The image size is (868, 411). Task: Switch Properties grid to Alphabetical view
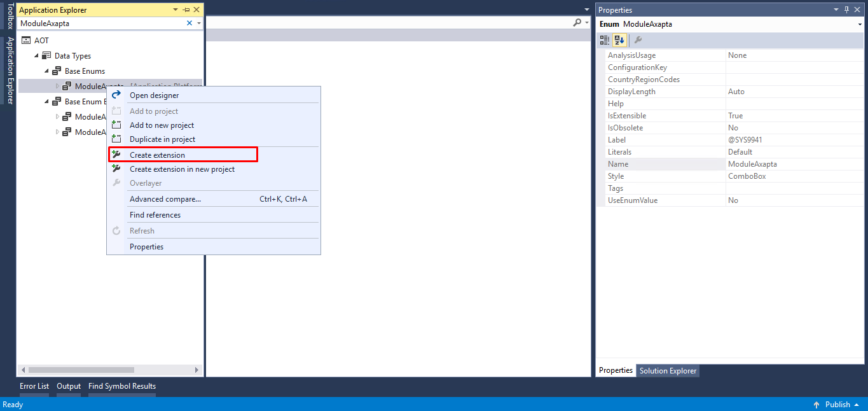pos(620,39)
